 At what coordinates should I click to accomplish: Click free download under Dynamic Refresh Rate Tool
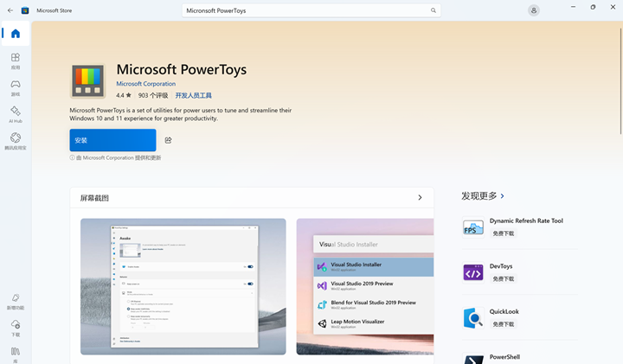(504, 233)
